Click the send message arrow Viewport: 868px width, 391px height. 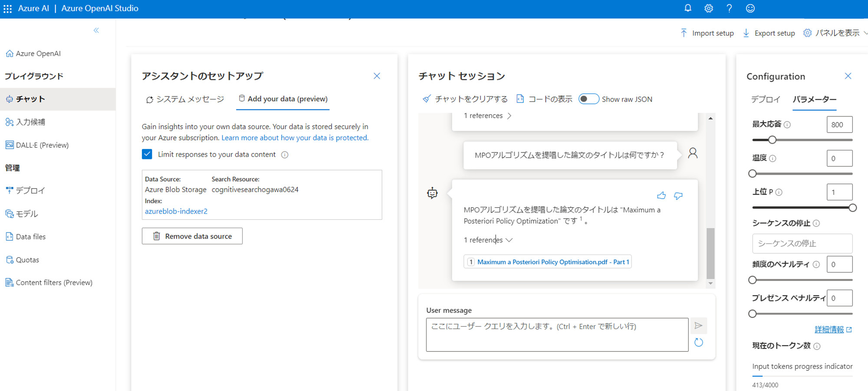pos(698,326)
